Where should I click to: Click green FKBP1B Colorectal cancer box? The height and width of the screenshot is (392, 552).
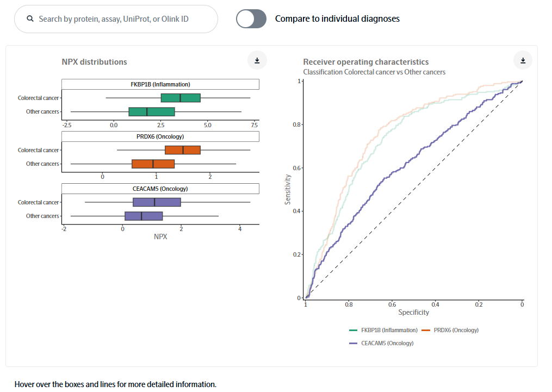pyautogui.click(x=181, y=98)
